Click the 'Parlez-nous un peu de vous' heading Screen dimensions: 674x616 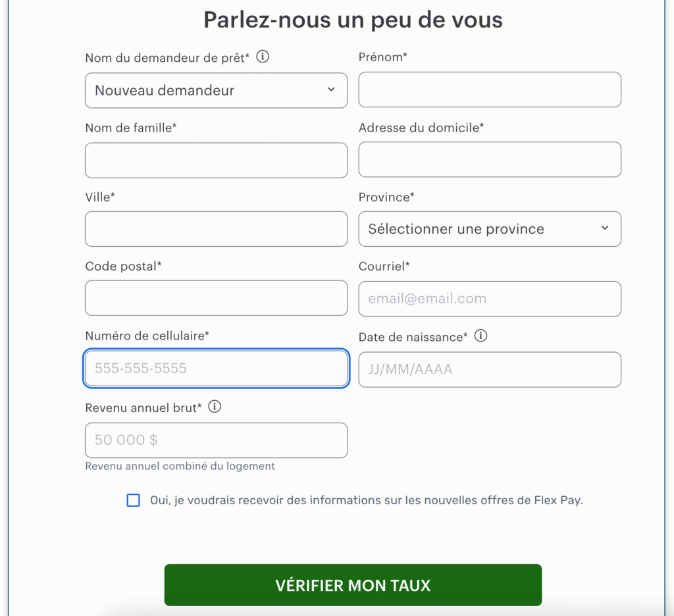click(x=353, y=20)
